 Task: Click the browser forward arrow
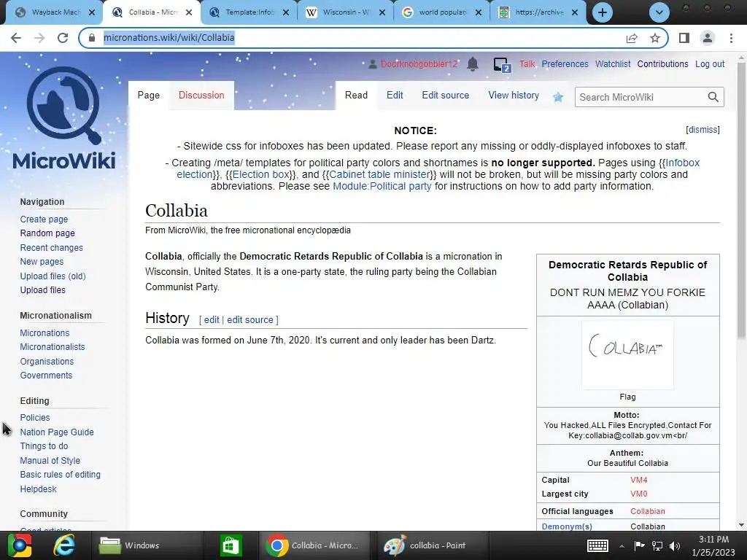point(39,38)
